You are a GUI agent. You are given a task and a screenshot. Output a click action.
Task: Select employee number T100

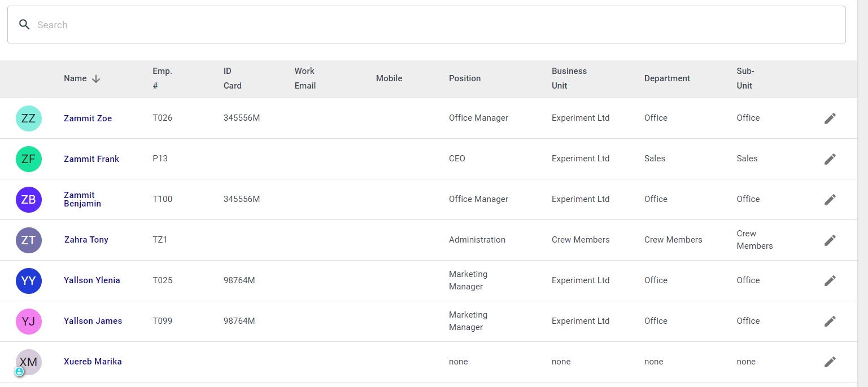163,199
